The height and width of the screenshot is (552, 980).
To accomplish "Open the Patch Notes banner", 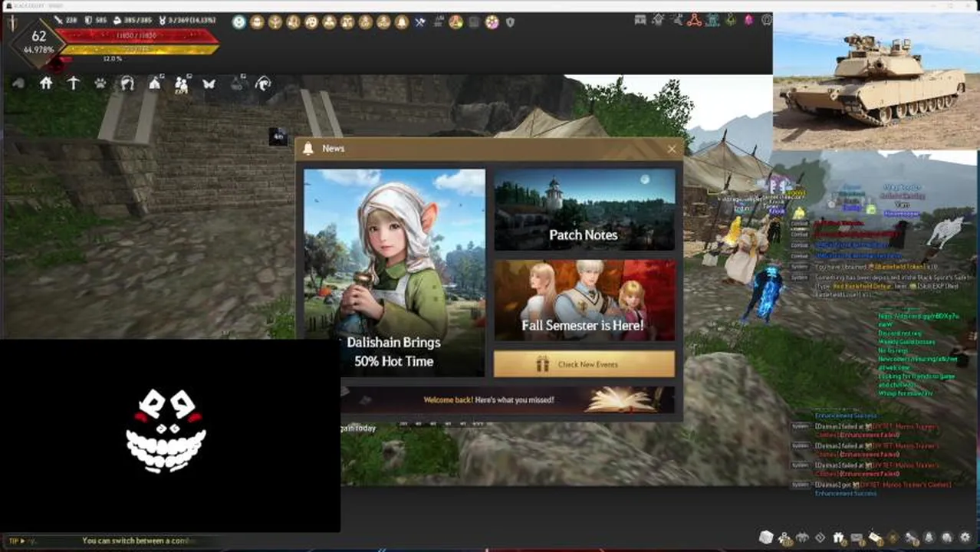I will pos(584,210).
